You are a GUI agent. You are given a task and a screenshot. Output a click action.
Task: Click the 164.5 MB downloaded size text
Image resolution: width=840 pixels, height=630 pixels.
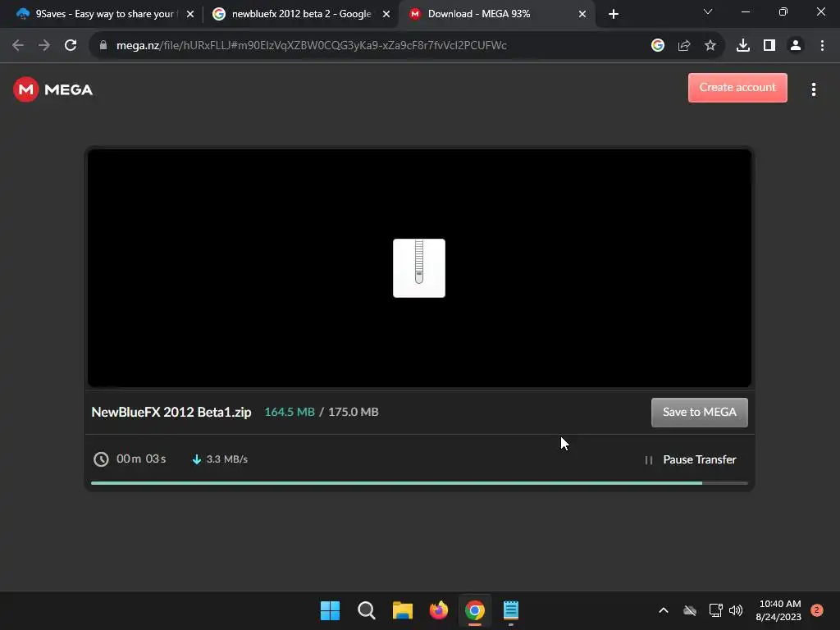point(290,412)
